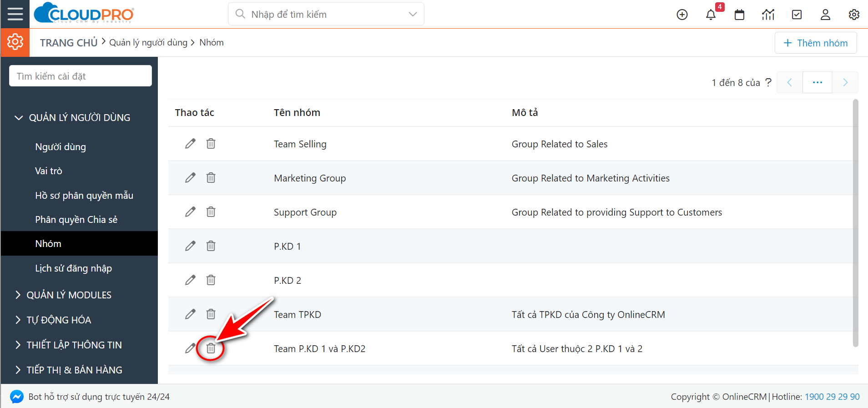Screen dimensions: 868x408
Task: Open the pagination three-dots menu
Action: 818,82
